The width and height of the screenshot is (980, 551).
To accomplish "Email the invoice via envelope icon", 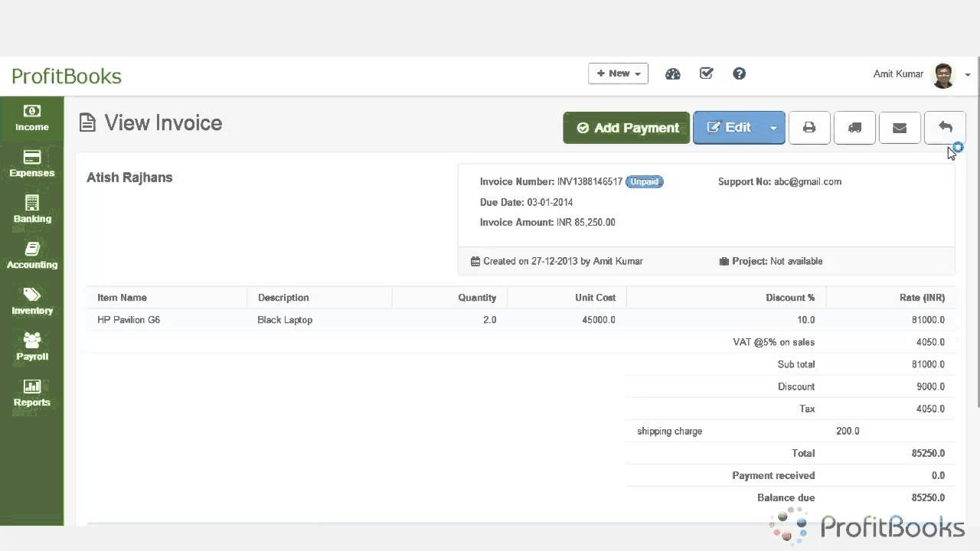I will (900, 128).
